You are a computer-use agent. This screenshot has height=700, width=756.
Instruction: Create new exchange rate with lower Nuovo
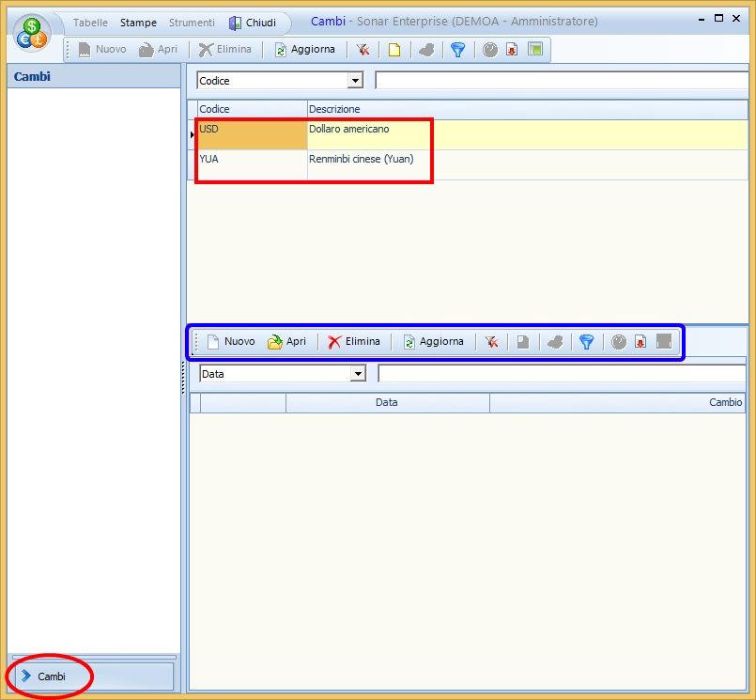tap(230, 342)
